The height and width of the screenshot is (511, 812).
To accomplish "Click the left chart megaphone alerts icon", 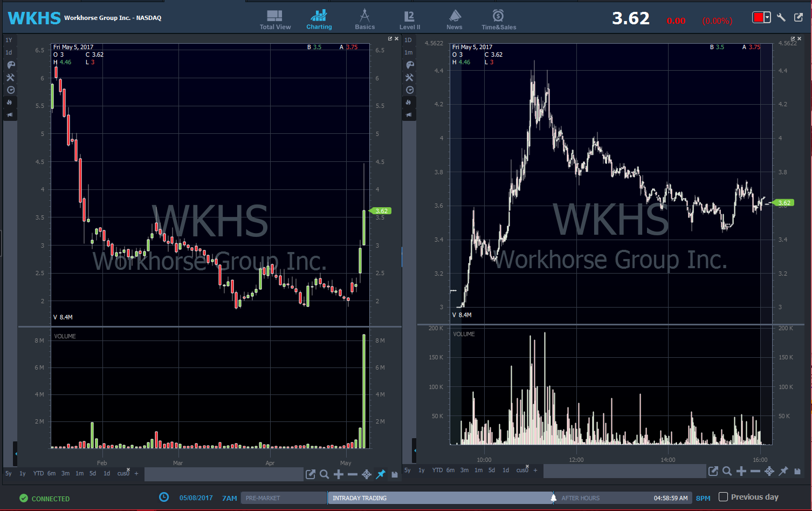I will 10,114.
